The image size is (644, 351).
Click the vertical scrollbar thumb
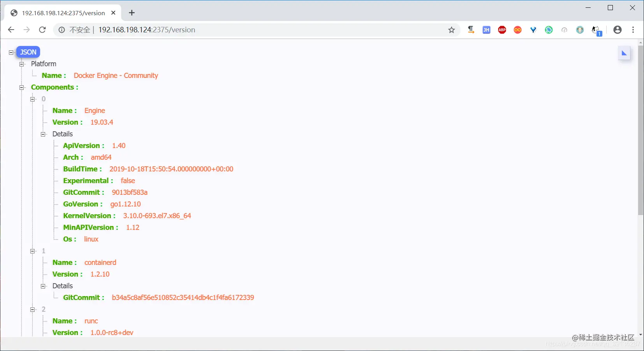click(x=640, y=131)
